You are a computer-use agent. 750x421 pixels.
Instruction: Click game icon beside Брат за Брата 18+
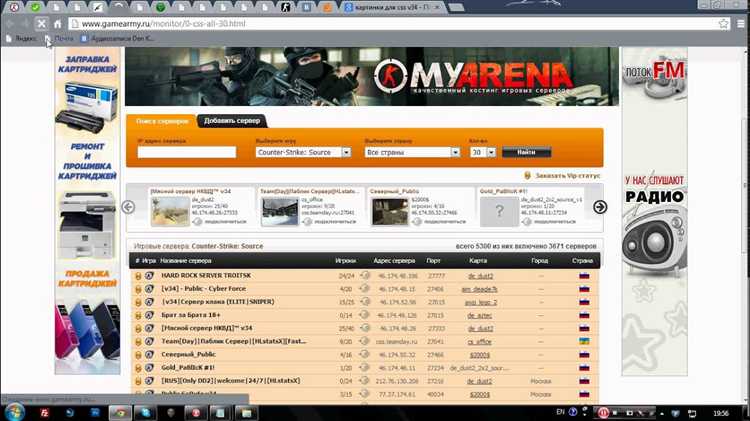149,315
